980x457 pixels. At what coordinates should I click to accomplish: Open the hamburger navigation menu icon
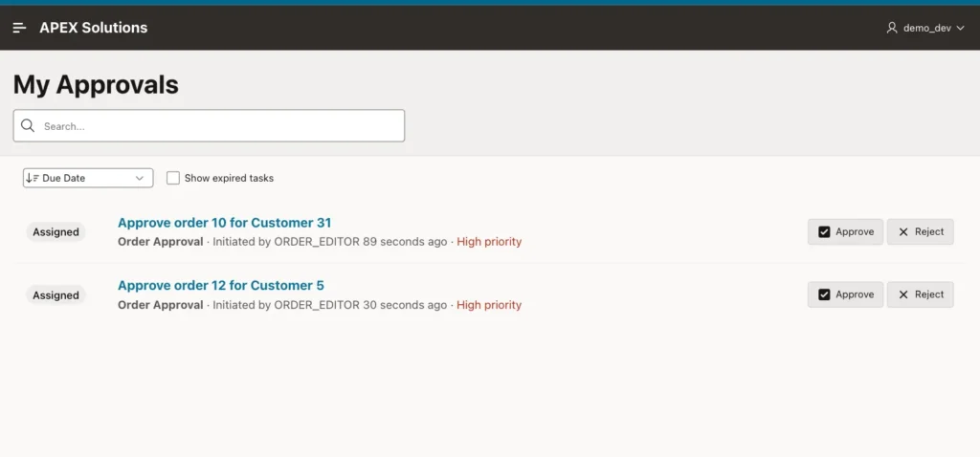click(19, 28)
